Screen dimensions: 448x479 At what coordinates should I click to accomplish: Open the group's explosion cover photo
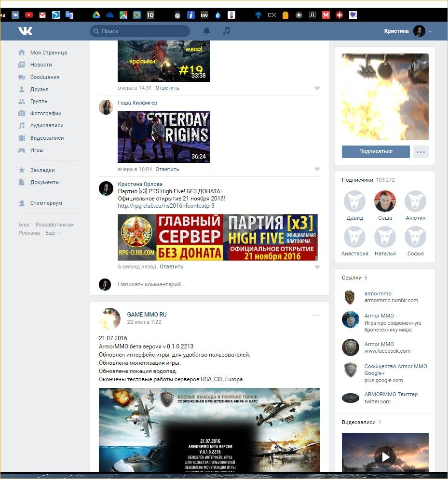(385, 97)
